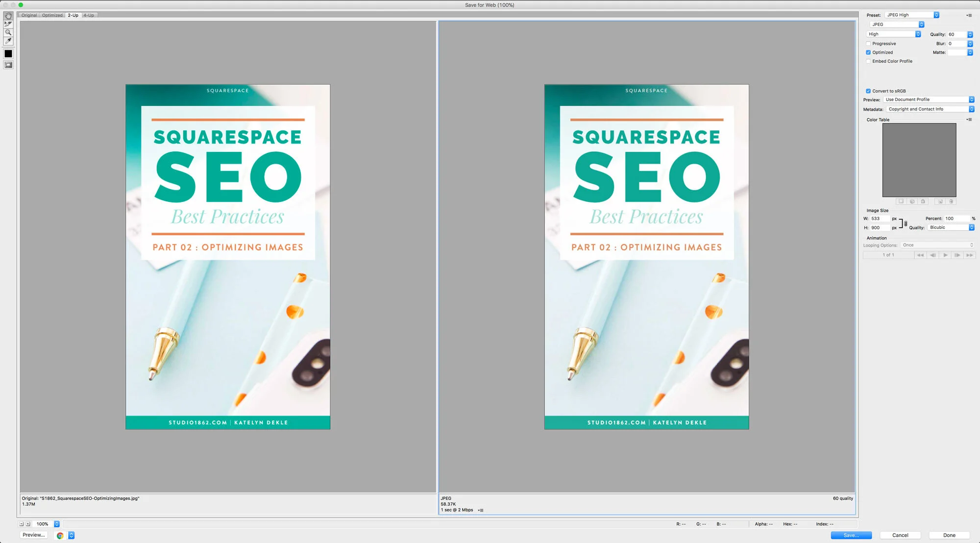Switch to the 4-Up tab

(x=89, y=15)
